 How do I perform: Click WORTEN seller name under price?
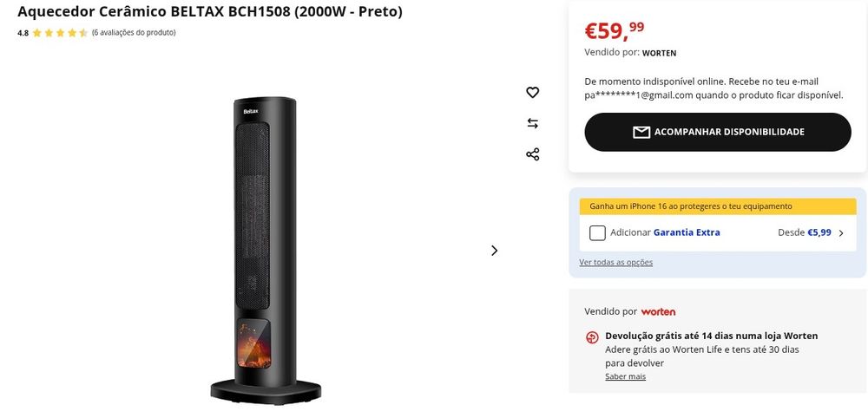point(659,53)
